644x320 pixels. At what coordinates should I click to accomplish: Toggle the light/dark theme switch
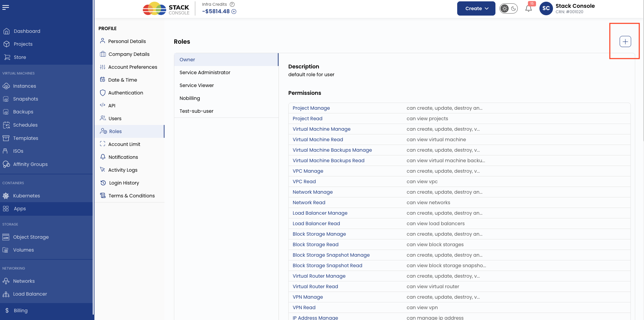(x=509, y=8)
